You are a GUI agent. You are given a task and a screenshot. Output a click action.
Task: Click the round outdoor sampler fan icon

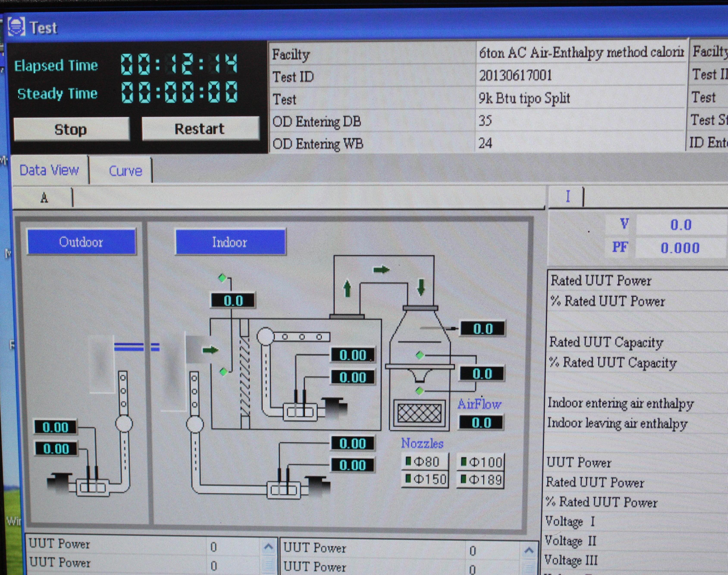(x=124, y=423)
